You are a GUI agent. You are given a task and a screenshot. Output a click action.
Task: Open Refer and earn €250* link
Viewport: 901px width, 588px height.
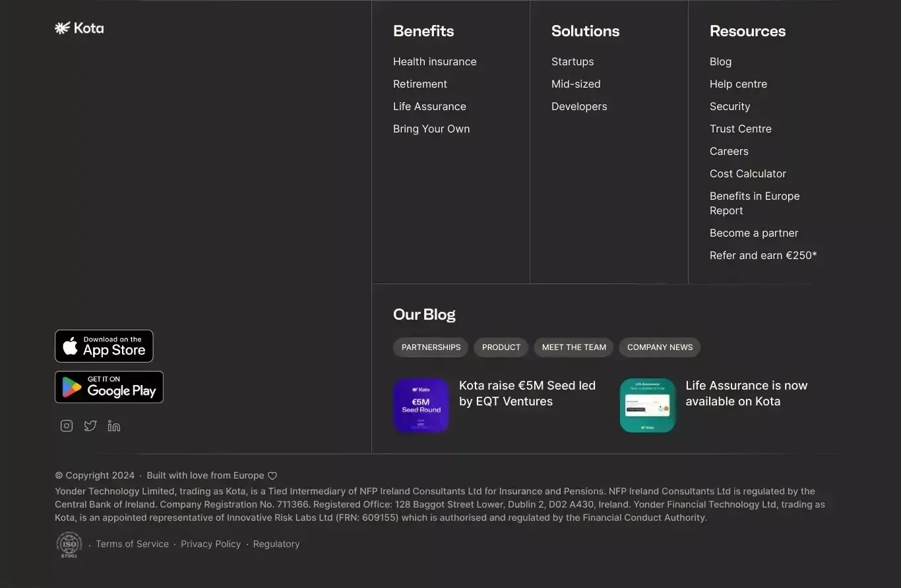[x=763, y=255]
